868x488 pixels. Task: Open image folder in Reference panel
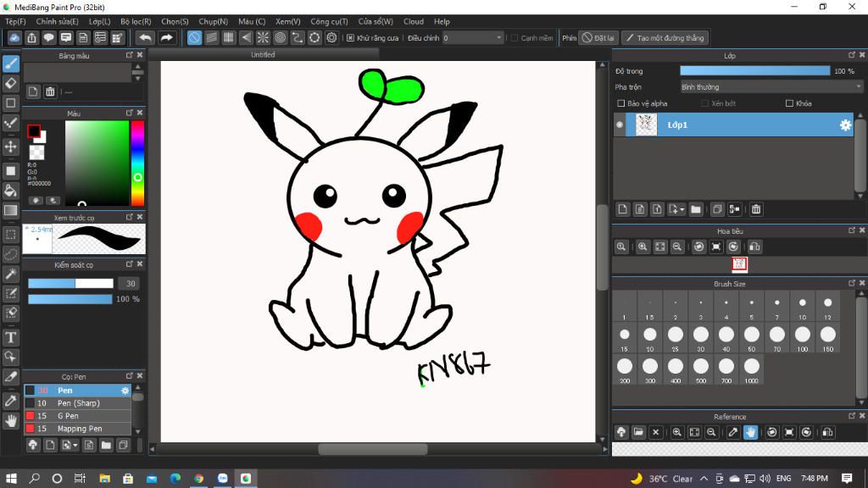(638, 432)
